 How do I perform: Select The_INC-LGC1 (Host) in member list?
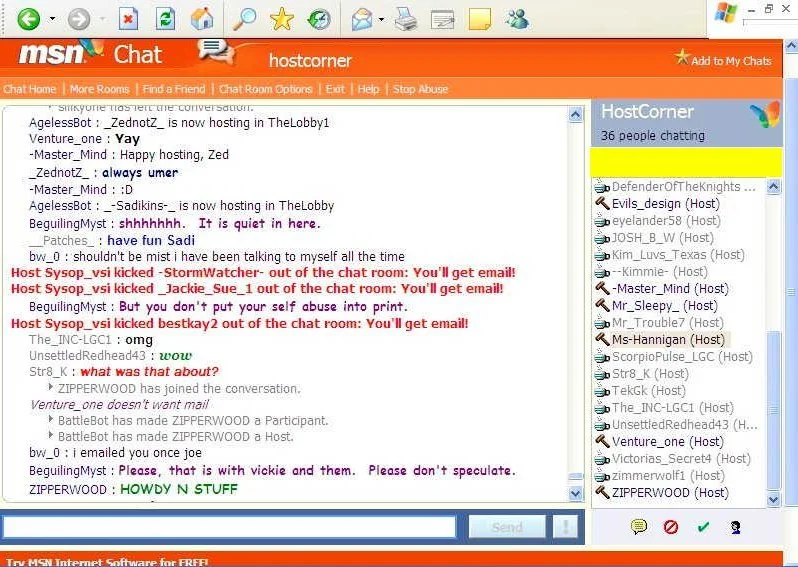673,408
